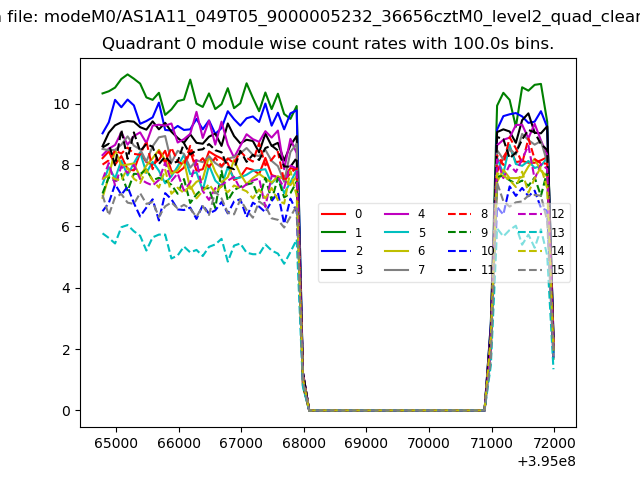Click the red line sample for module 0 in legend
Screen dimensions: 640x480
(x=336, y=214)
